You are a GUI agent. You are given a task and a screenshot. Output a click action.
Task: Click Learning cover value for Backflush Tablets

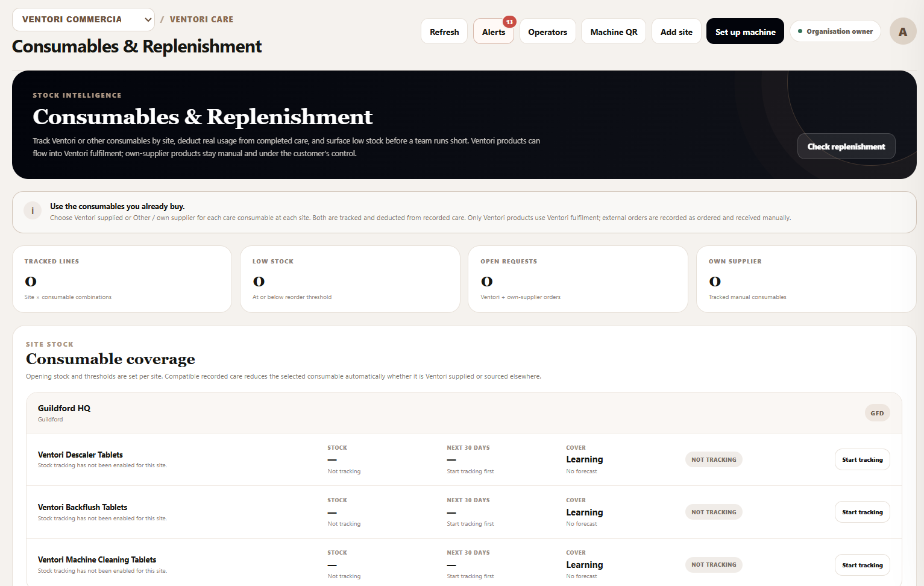point(585,512)
